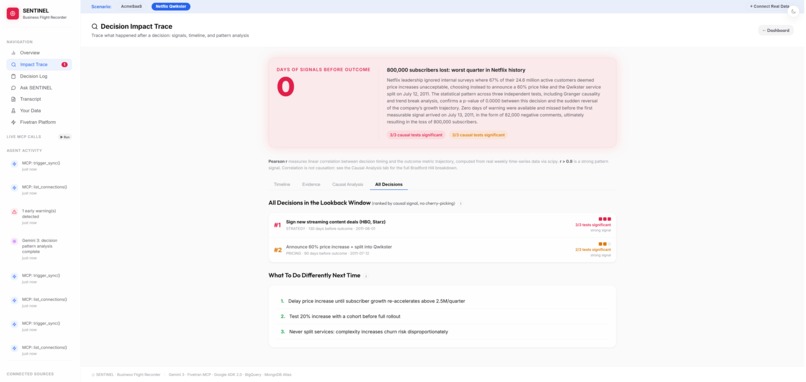The height and width of the screenshot is (382, 806).
Task: Click the orange 2/3 causal tests significant badge
Action: [x=479, y=135]
